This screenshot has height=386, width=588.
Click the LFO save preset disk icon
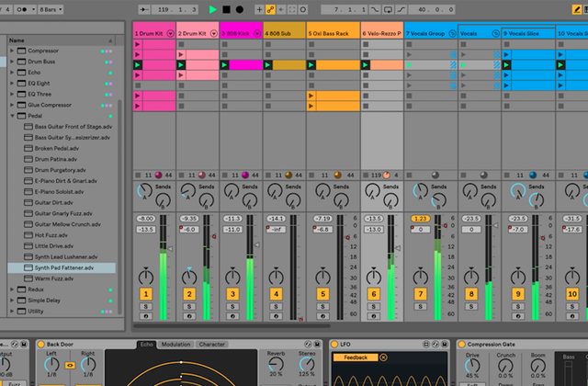tap(445, 344)
